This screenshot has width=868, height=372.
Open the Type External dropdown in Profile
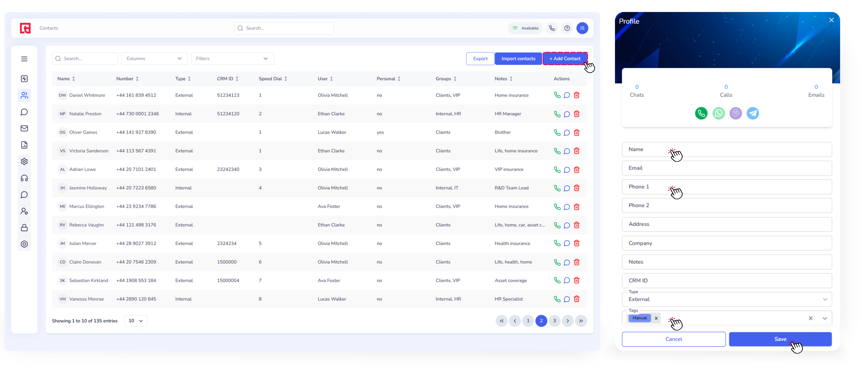point(727,299)
